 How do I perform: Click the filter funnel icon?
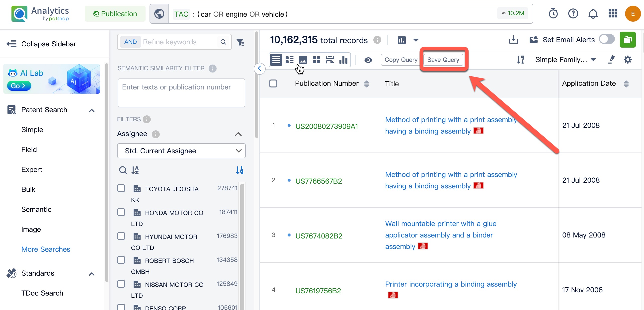(240, 42)
